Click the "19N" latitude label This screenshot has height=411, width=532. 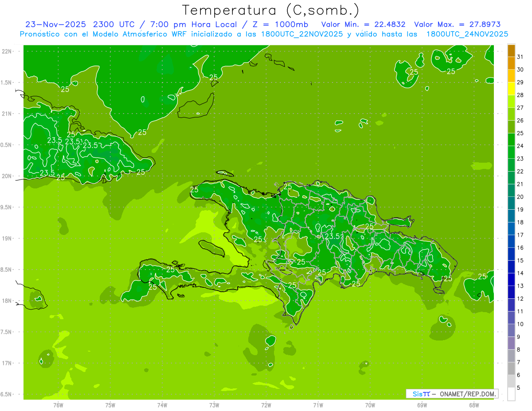point(7,239)
